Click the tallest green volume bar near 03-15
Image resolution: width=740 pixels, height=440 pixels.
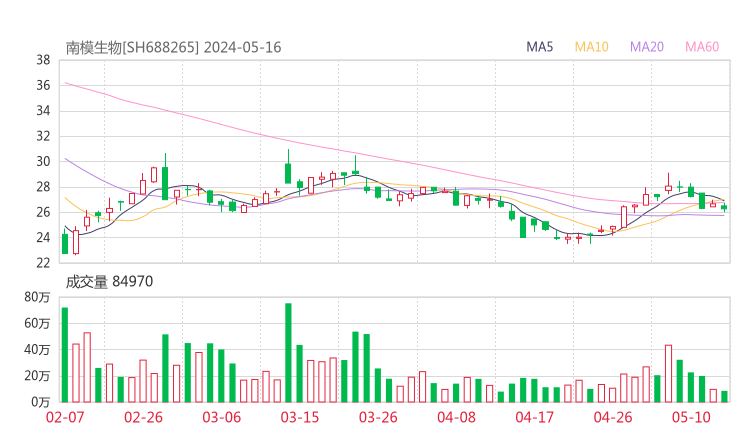click(288, 353)
